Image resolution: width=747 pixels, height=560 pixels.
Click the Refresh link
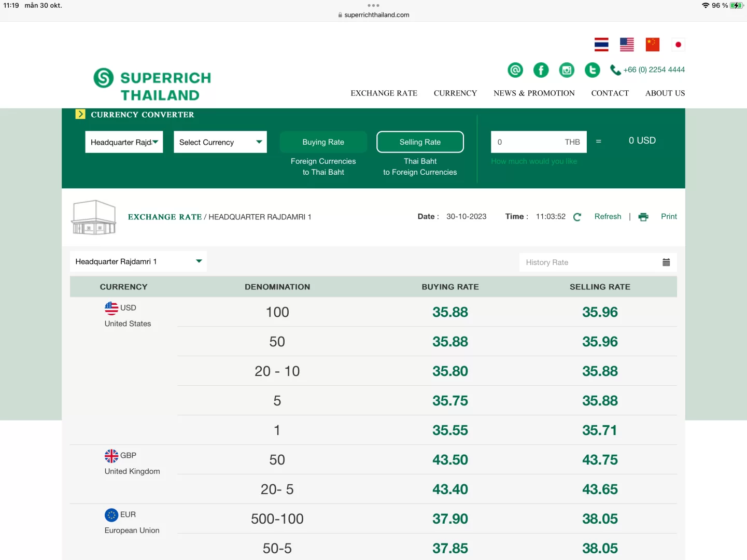tap(608, 217)
